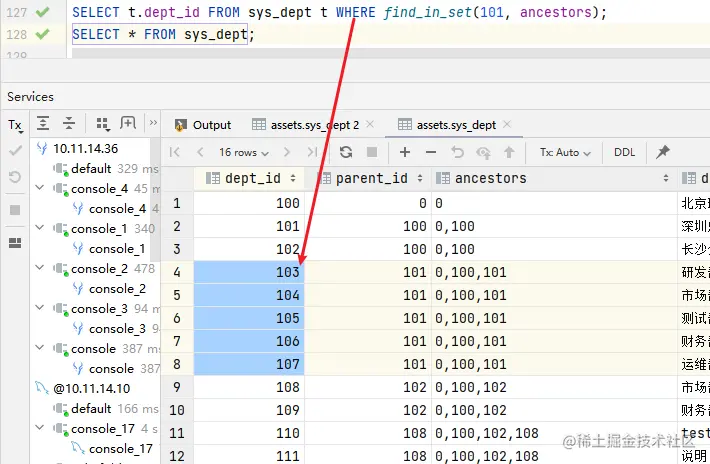Open the Tx: Auto dropdown

(x=565, y=153)
